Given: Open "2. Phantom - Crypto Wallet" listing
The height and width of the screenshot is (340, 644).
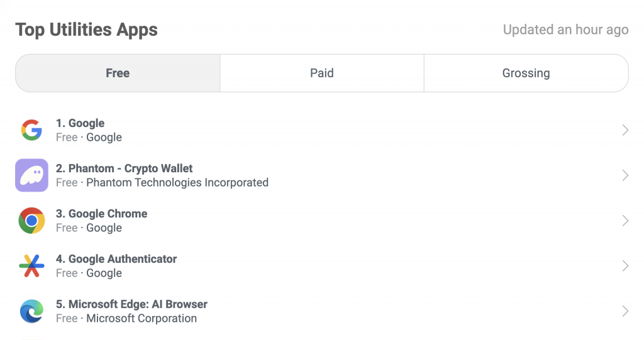Looking at the screenshot, I should pos(124,168).
